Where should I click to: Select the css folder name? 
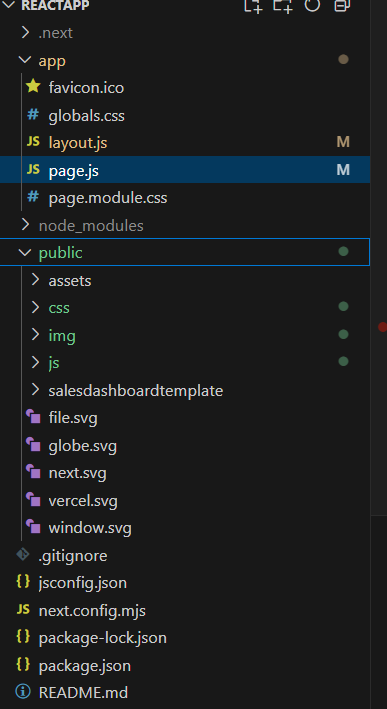pyautogui.click(x=59, y=308)
